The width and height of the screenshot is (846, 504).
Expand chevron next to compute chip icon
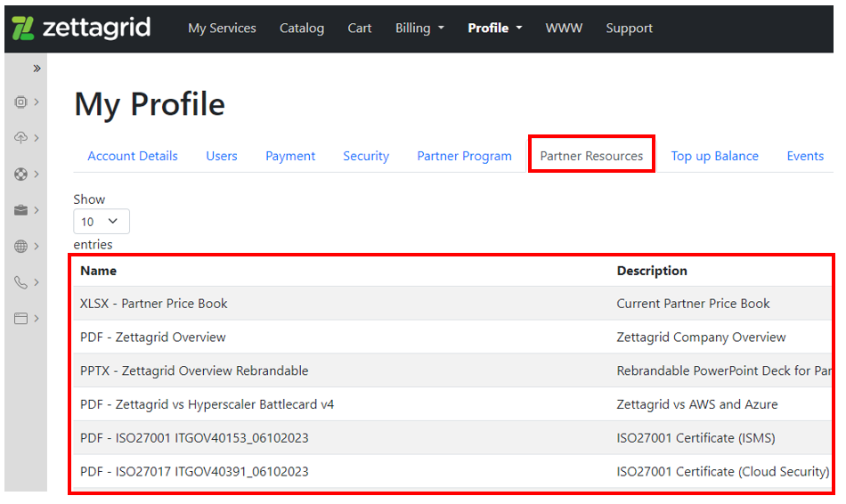click(x=37, y=102)
